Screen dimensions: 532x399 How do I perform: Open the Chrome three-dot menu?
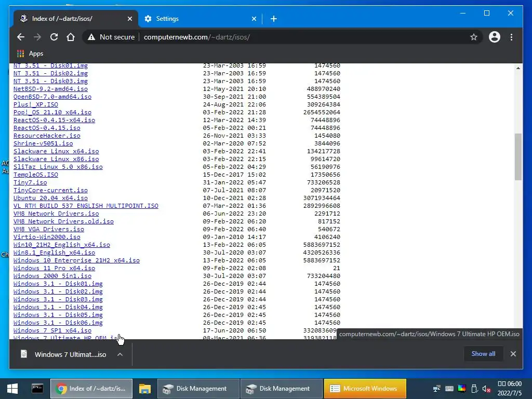[511, 37]
